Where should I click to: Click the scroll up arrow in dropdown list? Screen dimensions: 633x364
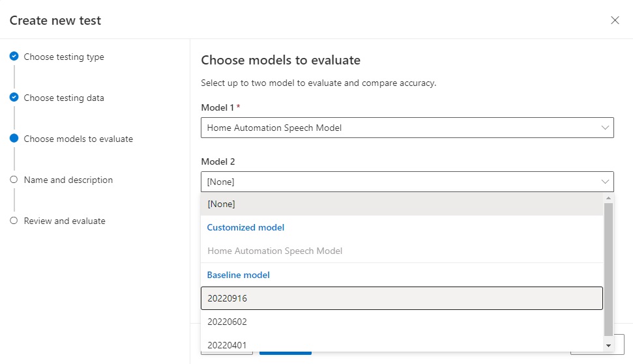coord(609,198)
